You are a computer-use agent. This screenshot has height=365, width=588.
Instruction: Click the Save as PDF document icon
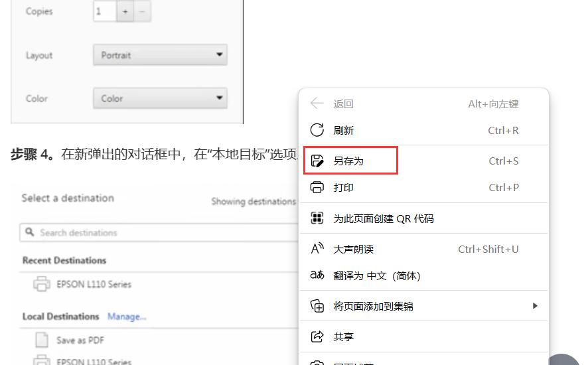coord(42,340)
